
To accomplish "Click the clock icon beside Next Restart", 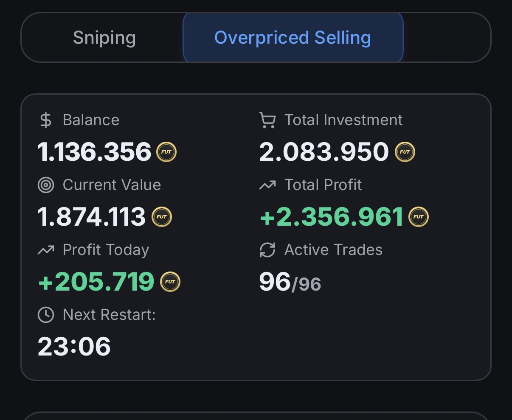I will click(45, 315).
